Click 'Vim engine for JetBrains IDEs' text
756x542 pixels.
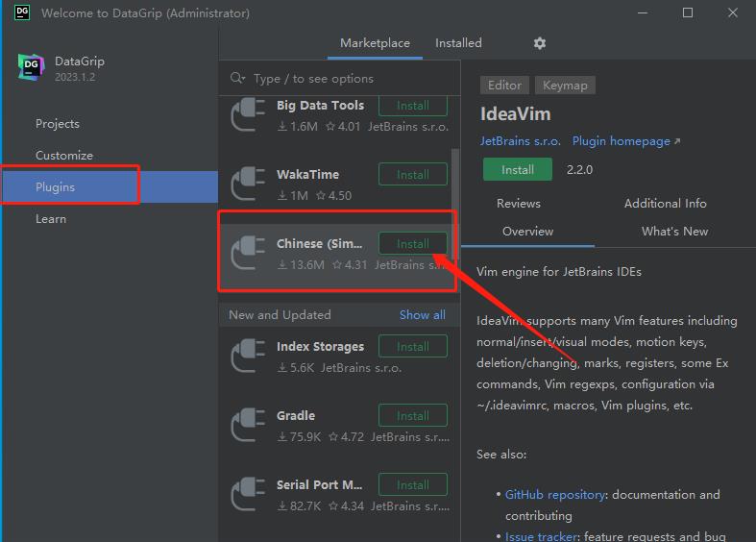tap(559, 272)
